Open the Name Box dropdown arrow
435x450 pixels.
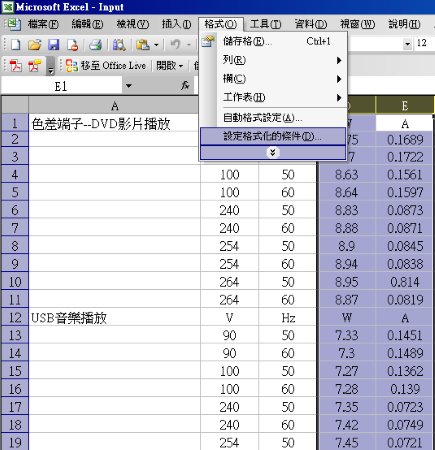[129, 86]
